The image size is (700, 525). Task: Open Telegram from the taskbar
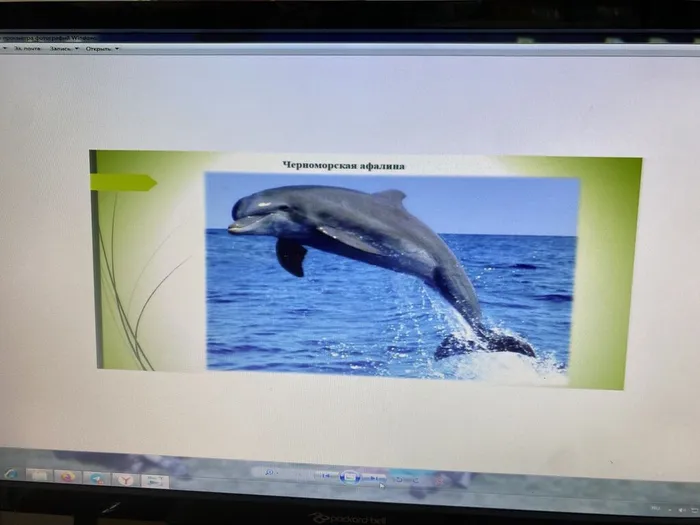pos(96,479)
